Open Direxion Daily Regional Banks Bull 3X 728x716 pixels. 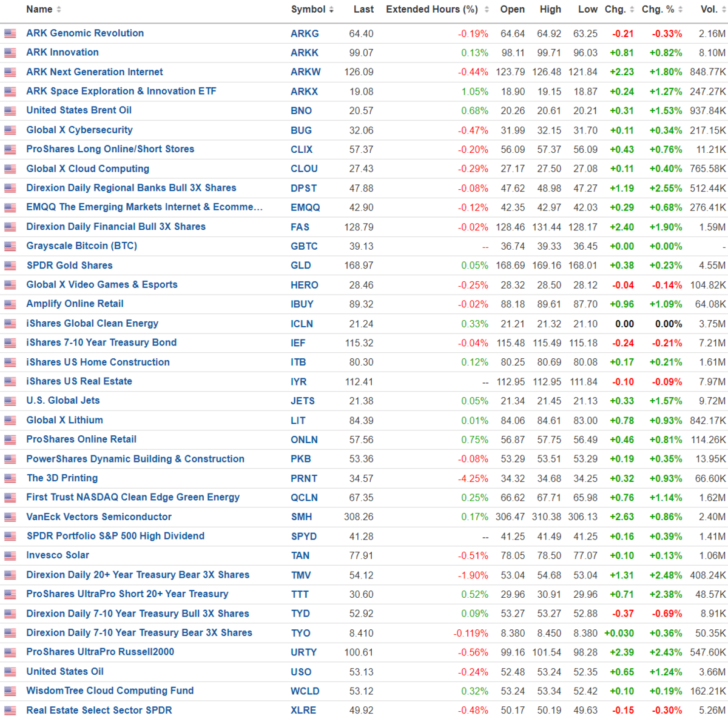pyautogui.click(x=131, y=188)
